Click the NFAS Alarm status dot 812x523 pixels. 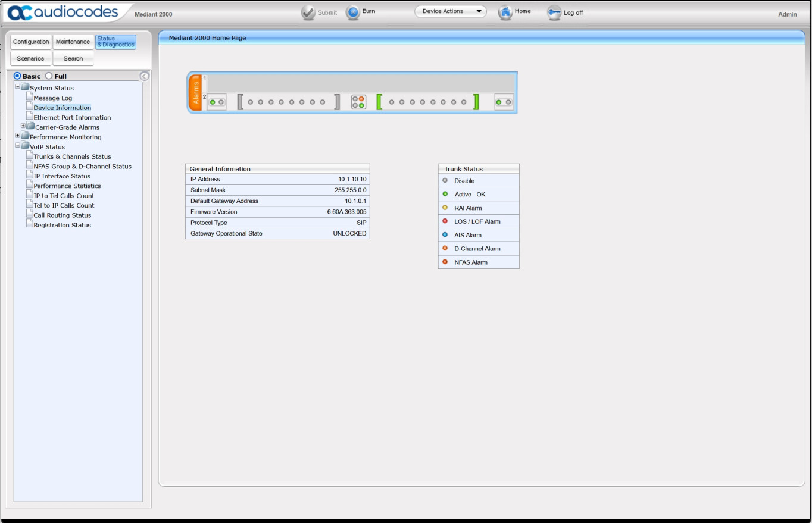(445, 262)
